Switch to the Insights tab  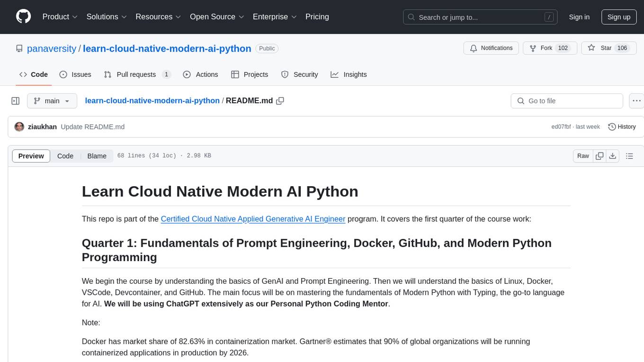tap(349, 74)
